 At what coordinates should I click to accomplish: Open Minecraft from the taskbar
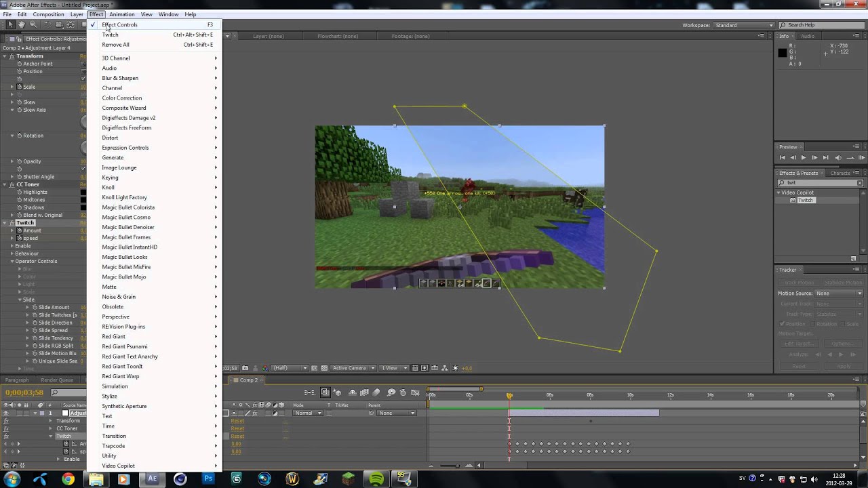[349, 479]
